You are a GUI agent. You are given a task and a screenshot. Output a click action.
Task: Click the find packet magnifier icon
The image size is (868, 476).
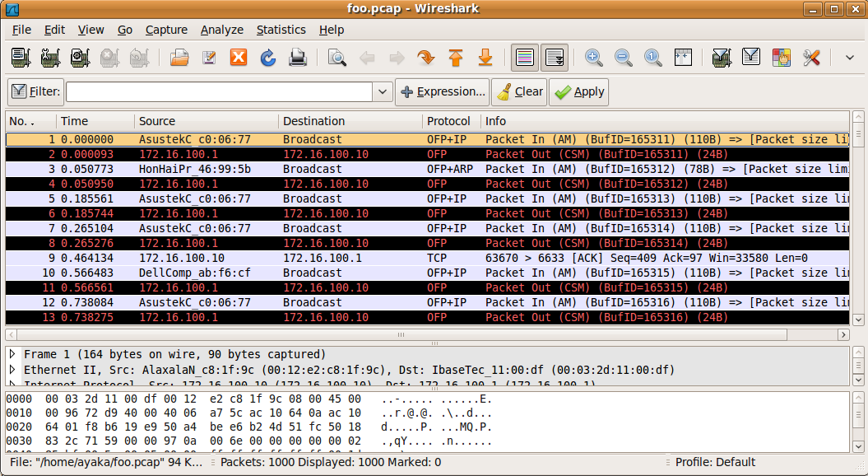337,58
